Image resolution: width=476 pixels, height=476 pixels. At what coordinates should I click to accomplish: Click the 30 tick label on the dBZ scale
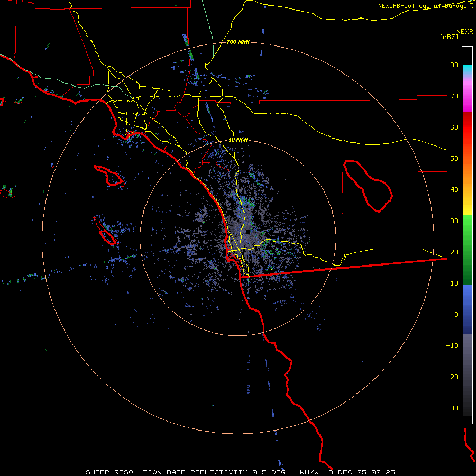point(454,221)
